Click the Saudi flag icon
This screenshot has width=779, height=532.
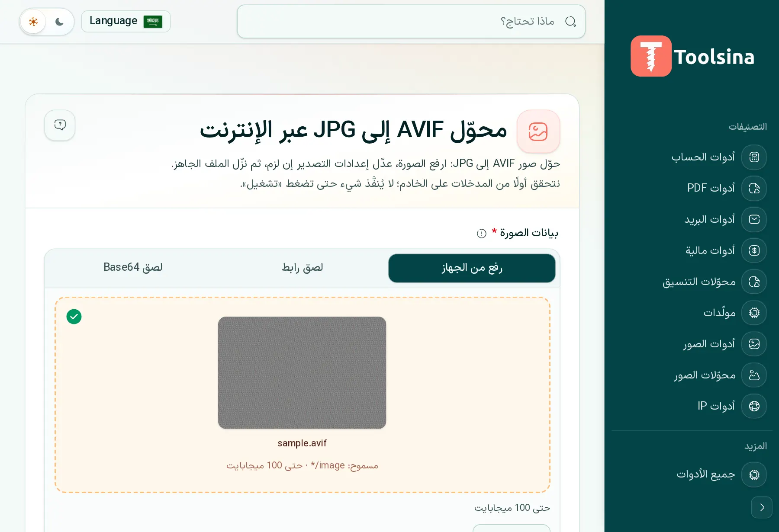click(x=153, y=21)
